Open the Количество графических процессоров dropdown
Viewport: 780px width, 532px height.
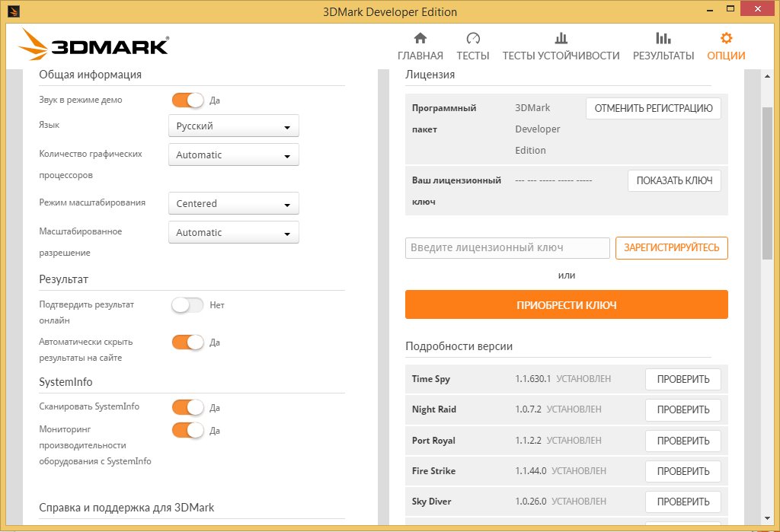click(x=234, y=155)
